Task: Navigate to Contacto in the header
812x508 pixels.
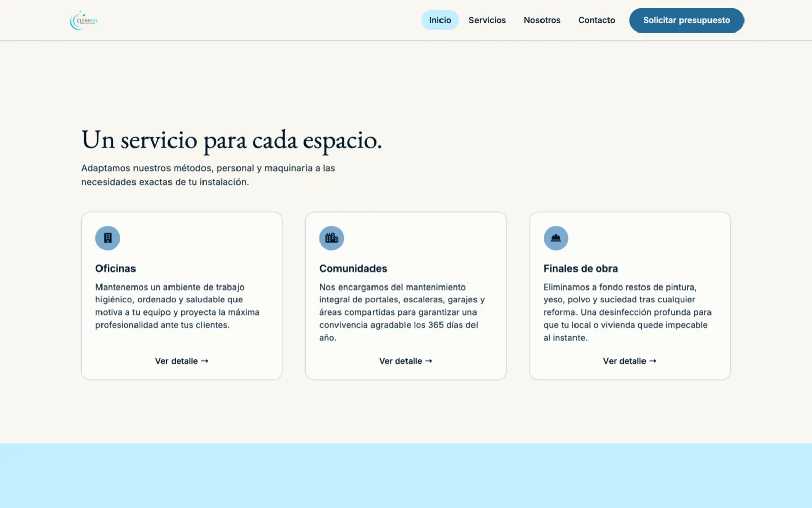Action: (596, 20)
